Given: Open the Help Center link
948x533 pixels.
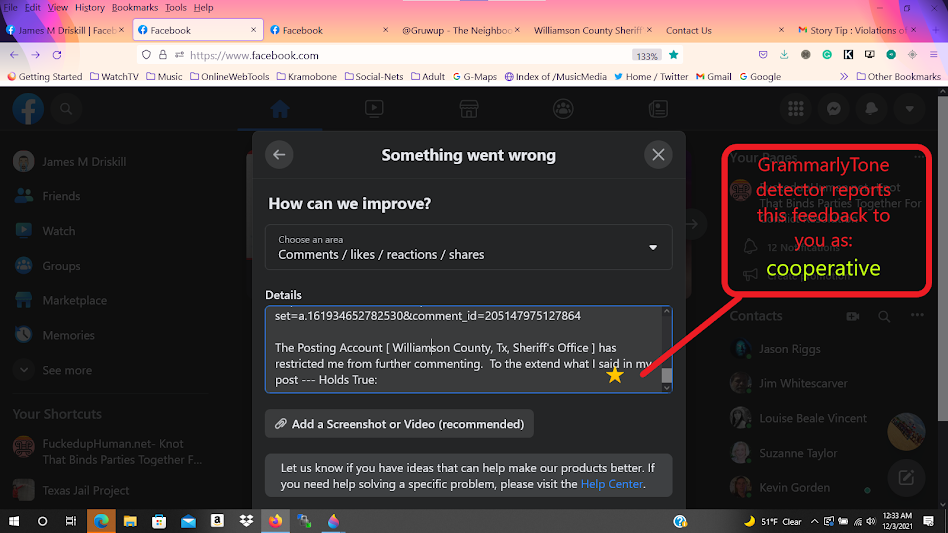Looking at the screenshot, I should [611, 484].
